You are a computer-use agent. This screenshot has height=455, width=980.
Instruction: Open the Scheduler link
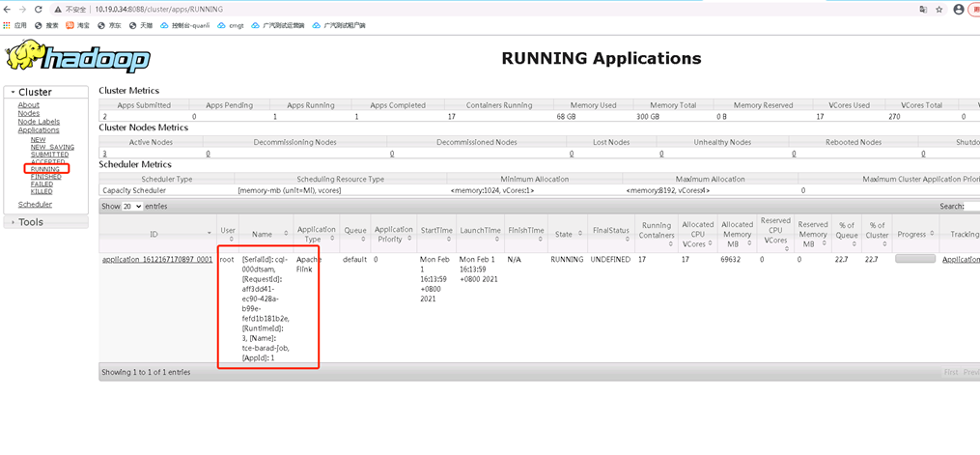tap(35, 205)
